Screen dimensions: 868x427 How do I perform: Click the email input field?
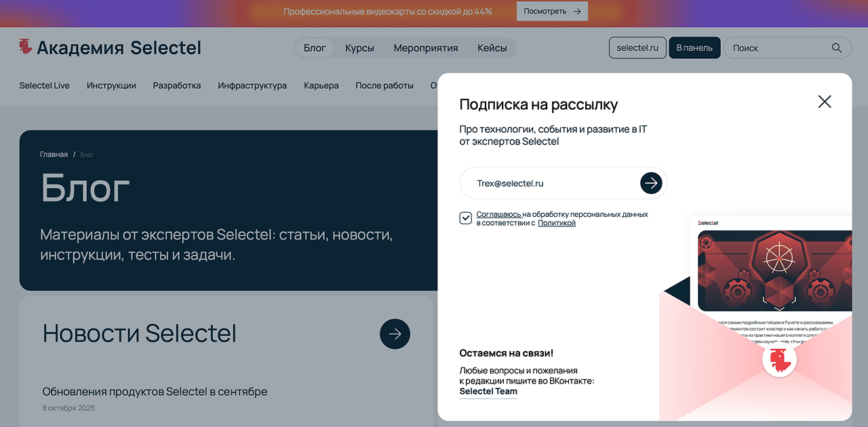[x=542, y=183]
